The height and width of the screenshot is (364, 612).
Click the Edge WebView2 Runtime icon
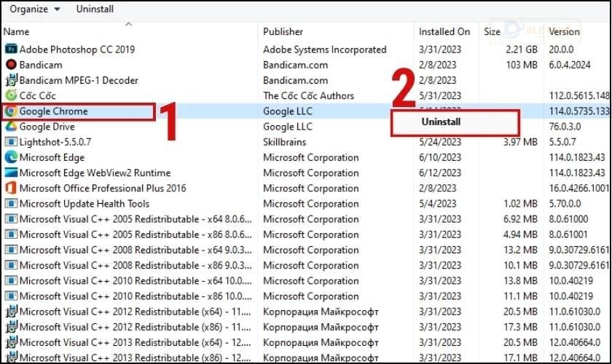11,173
